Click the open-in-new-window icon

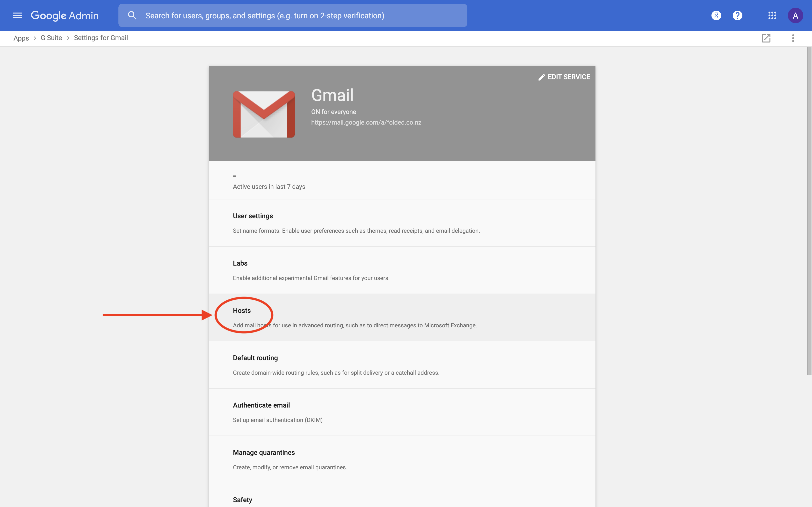[766, 38]
